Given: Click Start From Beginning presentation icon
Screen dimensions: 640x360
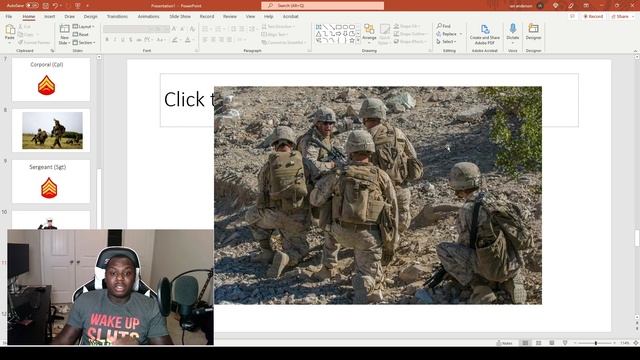Looking at the screenshot, I should click(78, 6).
